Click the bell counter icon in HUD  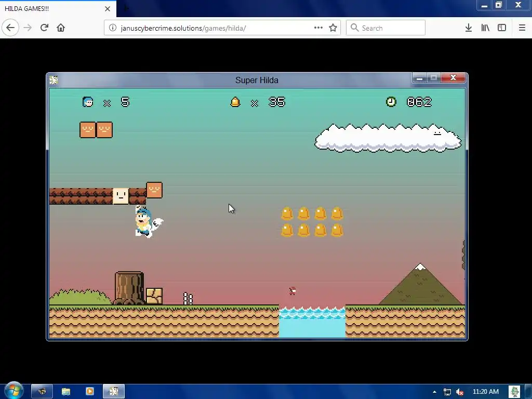tap(235, 102)
